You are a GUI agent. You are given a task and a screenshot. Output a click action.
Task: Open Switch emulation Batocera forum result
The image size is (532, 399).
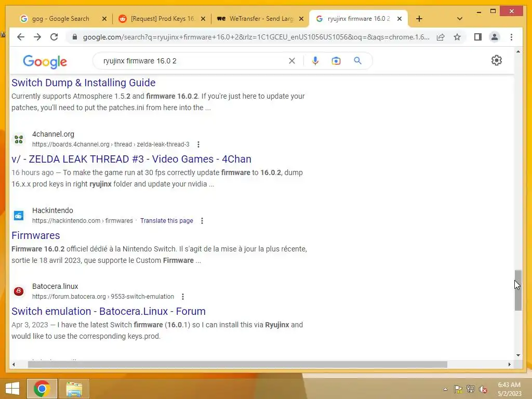click(109, 312)
